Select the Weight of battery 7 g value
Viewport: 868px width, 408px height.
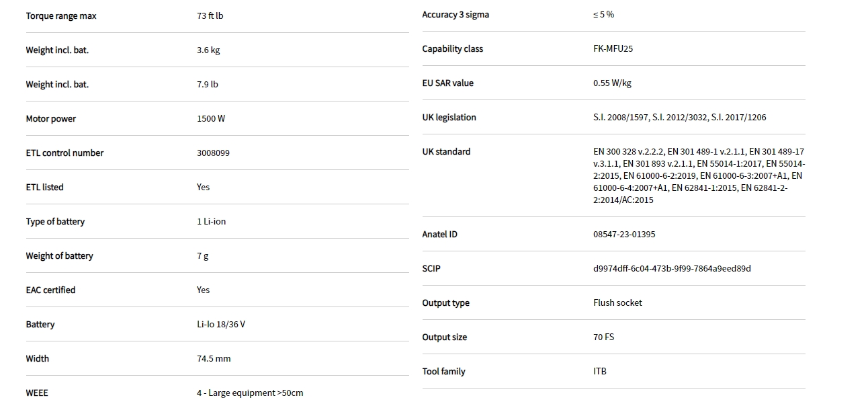(x=202, y=256)
